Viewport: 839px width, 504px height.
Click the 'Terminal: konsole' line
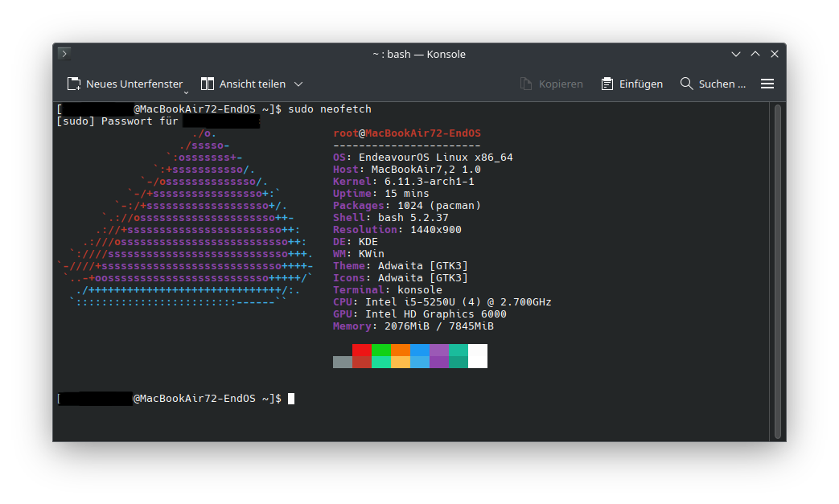[x=388, y=289]
